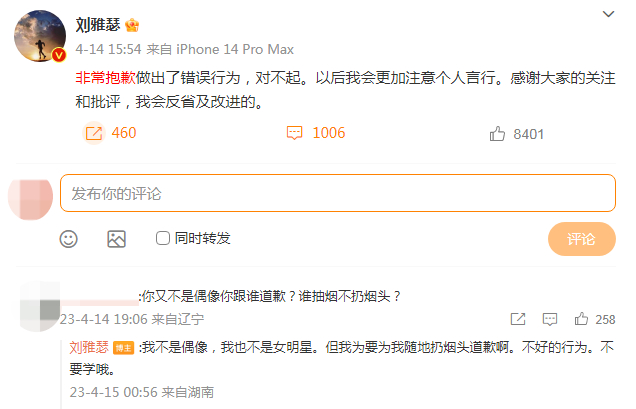Like the comment with 258 likes
This screenshot has height=409, width=636.
[581, 319]
